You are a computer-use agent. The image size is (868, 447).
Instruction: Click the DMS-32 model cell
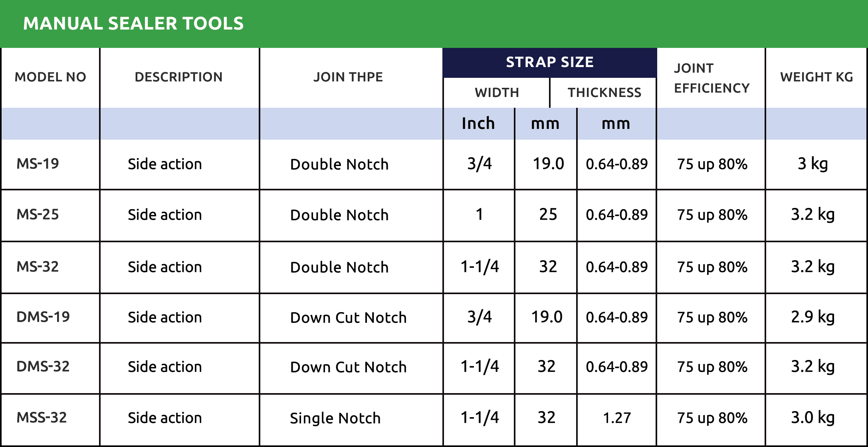43,366
